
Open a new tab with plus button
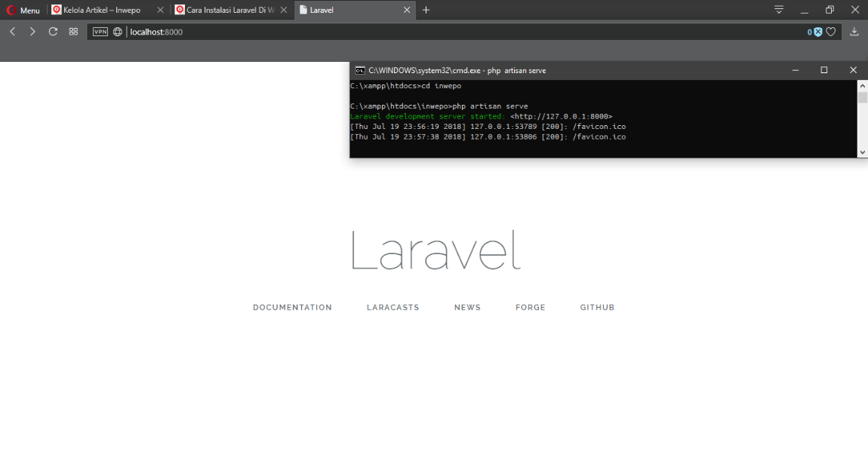pyautogui.click(x=426, y=10)
